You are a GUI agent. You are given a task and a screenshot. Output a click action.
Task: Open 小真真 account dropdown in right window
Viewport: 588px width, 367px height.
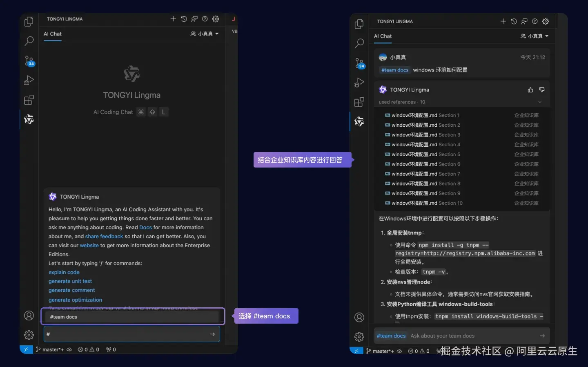click(535, 36)
